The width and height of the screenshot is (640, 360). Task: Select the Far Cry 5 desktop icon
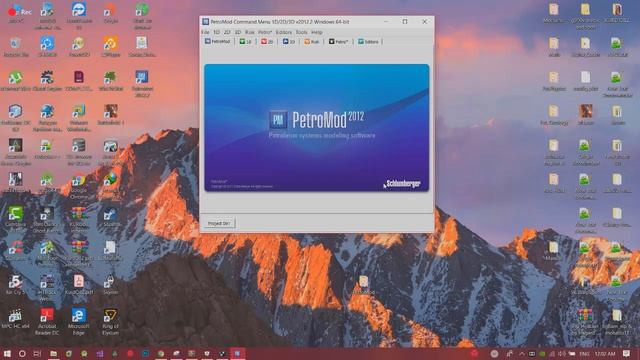[16, 284]
